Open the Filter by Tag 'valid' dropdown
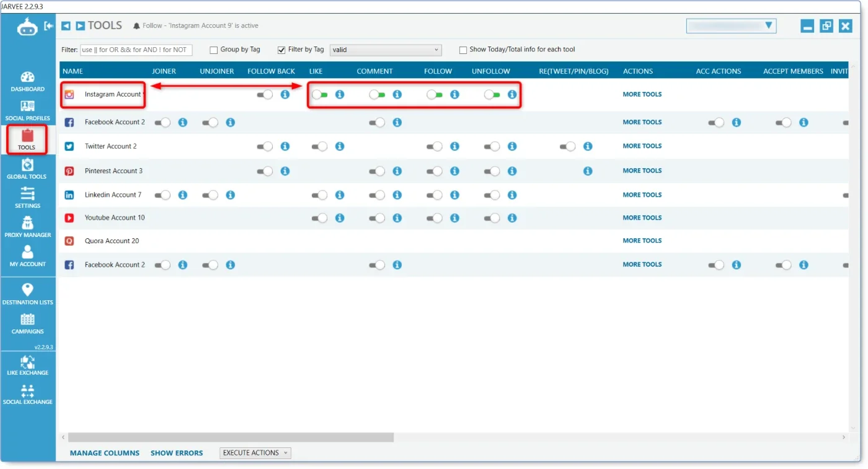Screen dimensions: 868x469 coord(386,50)
